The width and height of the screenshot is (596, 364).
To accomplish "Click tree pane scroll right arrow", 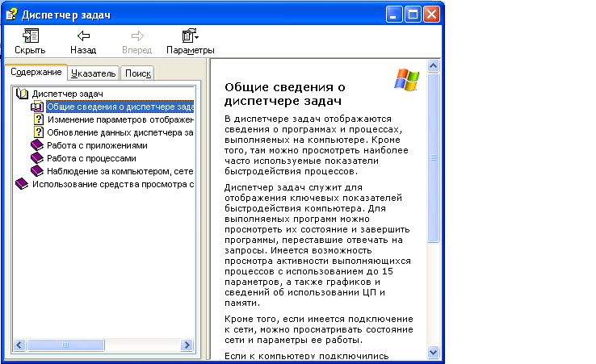I will (187, 345).
